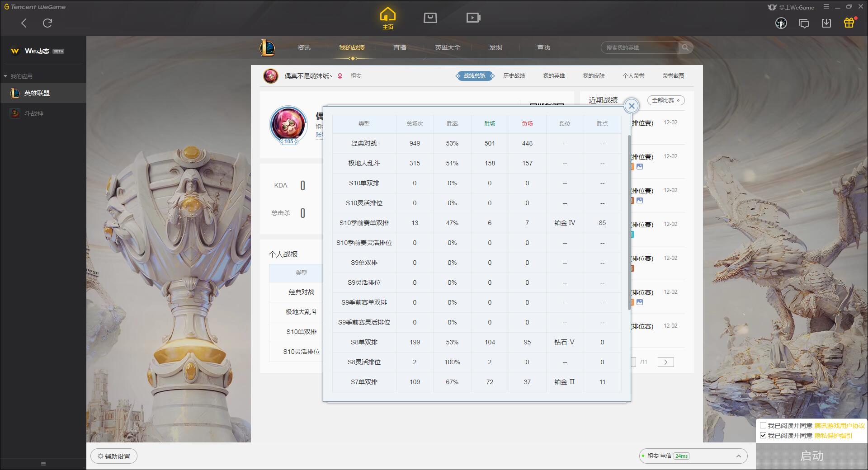Close the statistics popup
868x470 pixels.
[x=632, y=106]
